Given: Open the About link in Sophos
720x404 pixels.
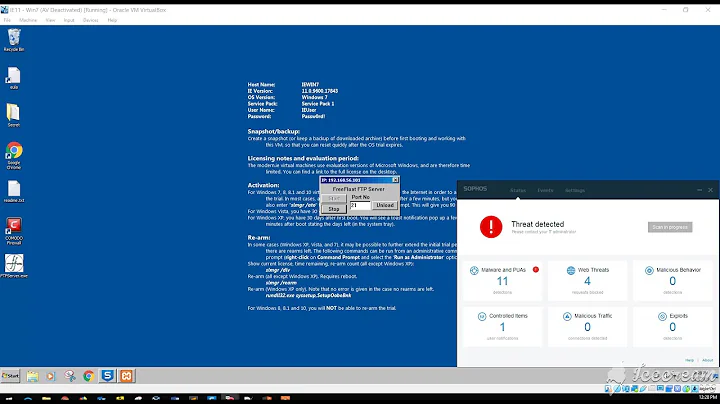Looking at the screenshot, I should pyautogui.click(x=708, y=360).
